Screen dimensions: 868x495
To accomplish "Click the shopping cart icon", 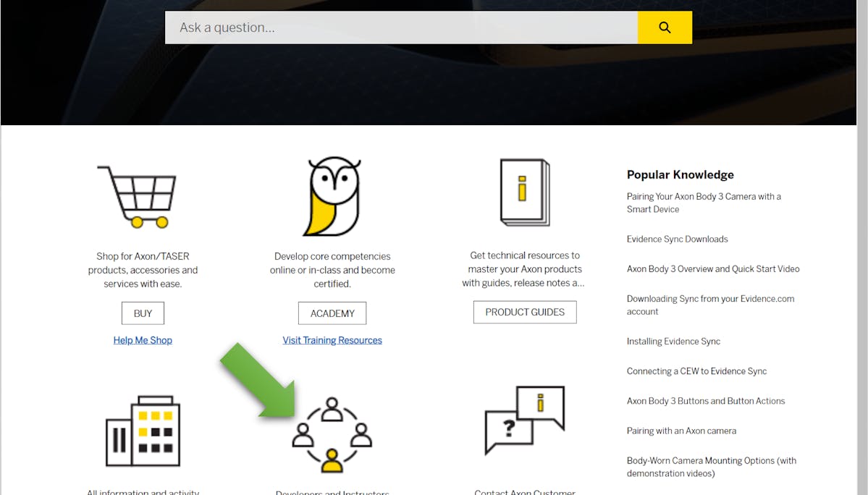I will click(x=138, y=196).
